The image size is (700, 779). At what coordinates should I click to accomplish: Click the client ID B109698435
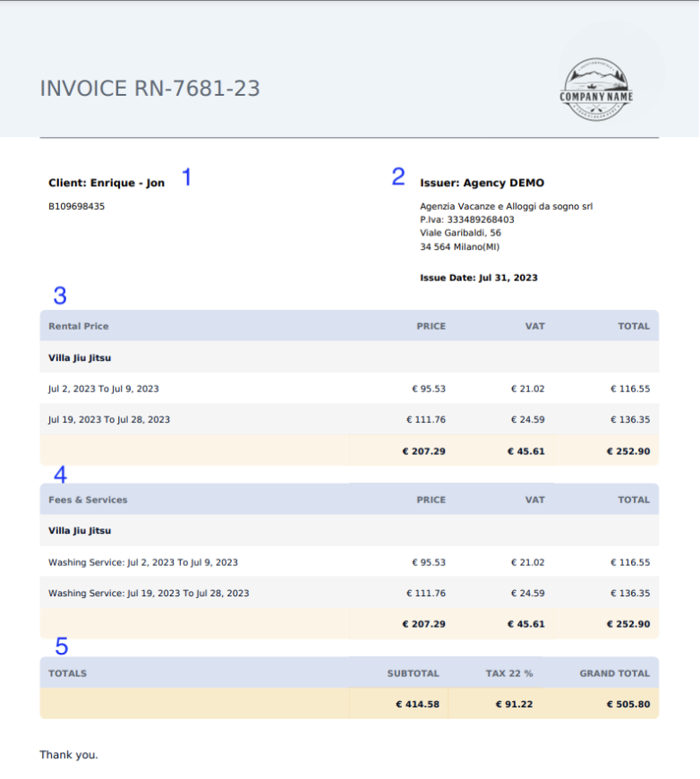pos(76,206)
